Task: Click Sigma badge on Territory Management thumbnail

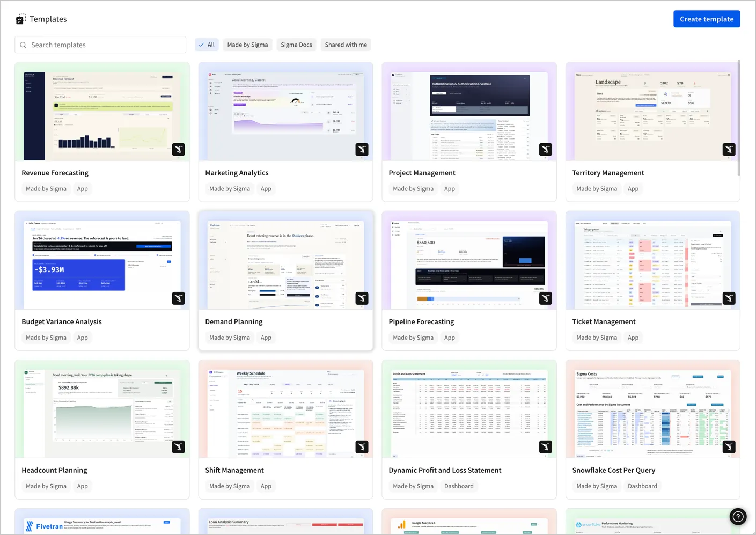Action: click(x=729, y=149)
